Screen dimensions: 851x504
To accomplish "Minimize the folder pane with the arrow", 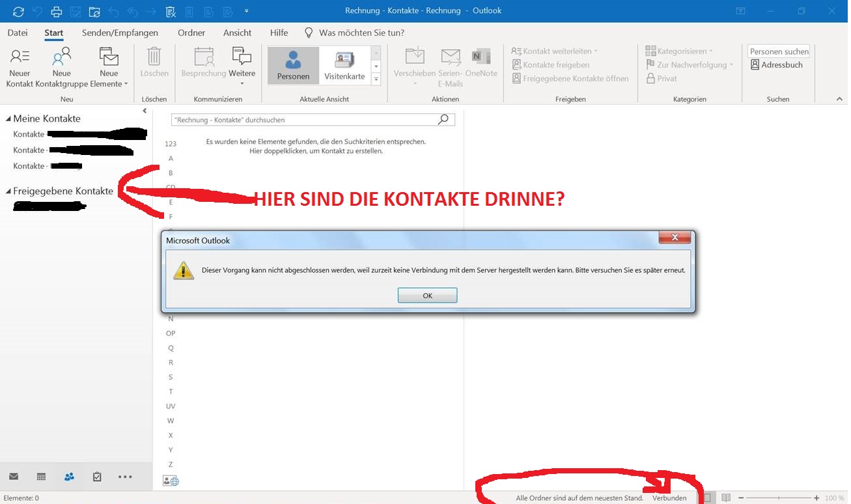I will point(145,111).
